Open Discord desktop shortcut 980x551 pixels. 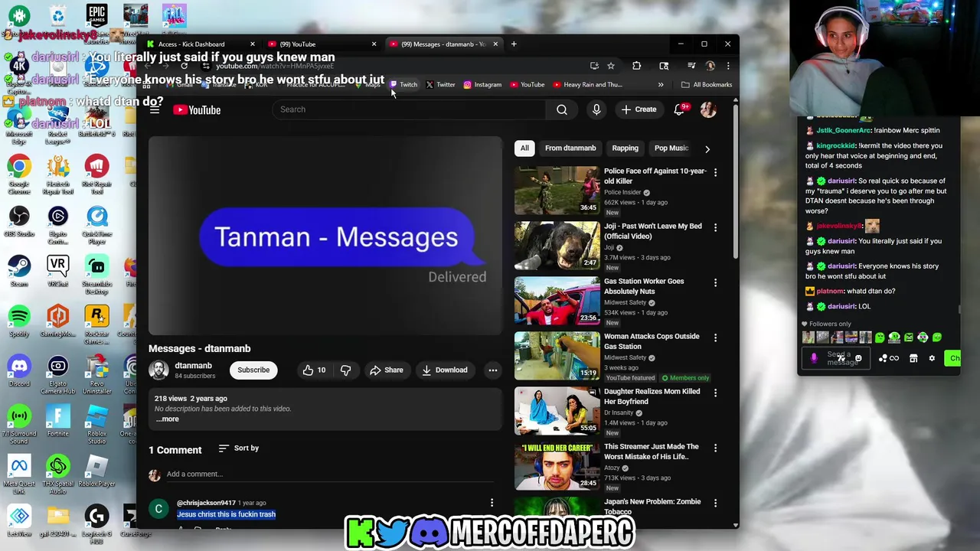click(19, 371)
